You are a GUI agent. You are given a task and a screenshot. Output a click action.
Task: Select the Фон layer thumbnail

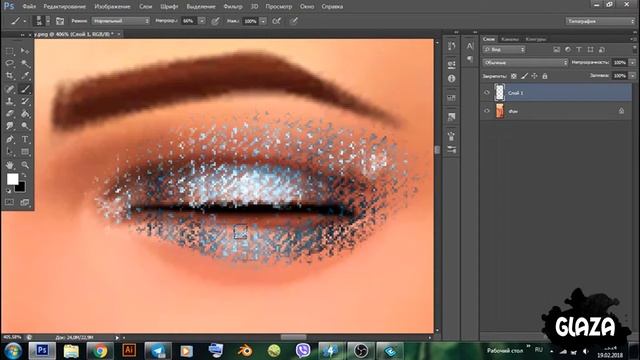pos(500,111)
